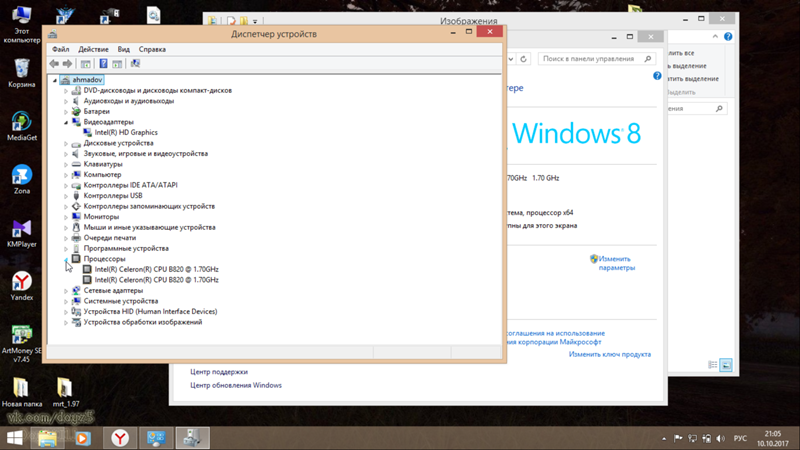800x450 pixels.
Task: Open the Действие menu
Action: coord(93,49)
